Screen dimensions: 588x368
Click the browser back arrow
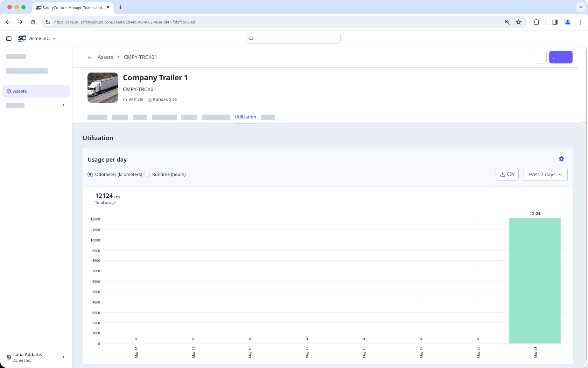click(x=8, y=22)
